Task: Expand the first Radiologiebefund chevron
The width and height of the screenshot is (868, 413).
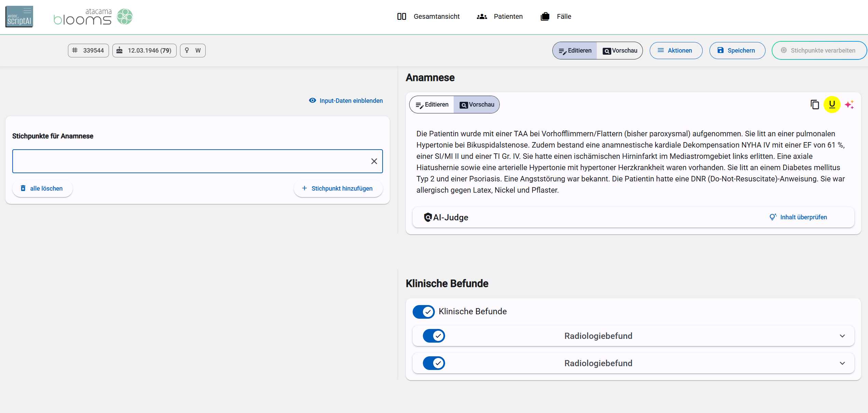Action: 842,336
